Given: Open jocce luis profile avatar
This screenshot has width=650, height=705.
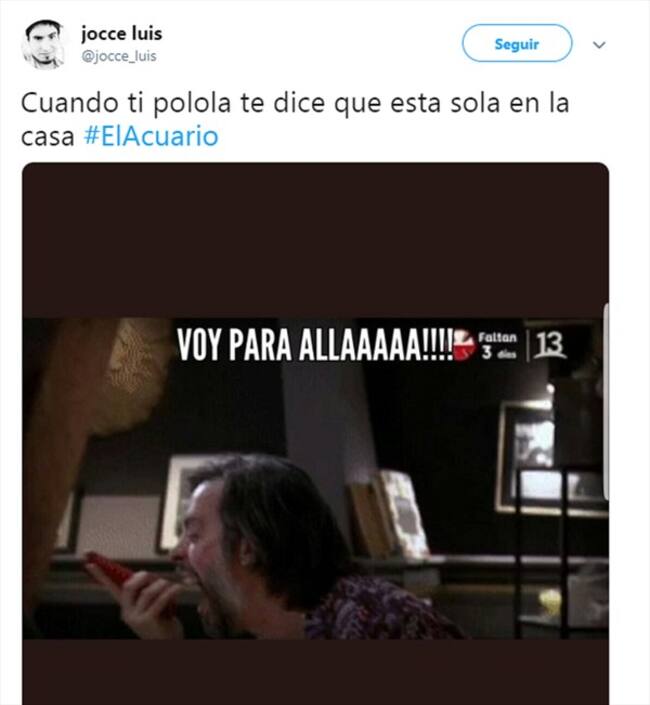Looking at the screenshot, I should pos(45,44).
